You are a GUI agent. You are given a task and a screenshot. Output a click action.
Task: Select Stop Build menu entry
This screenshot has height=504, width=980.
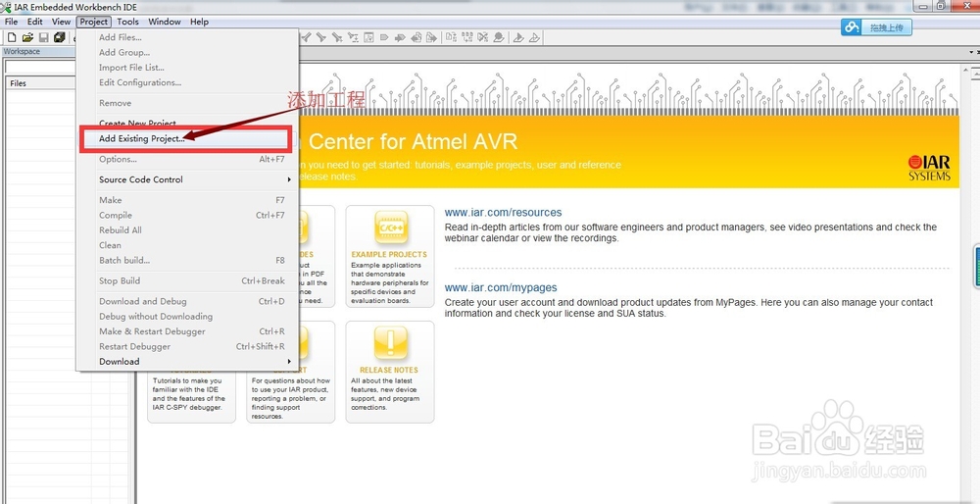[187, 280]
